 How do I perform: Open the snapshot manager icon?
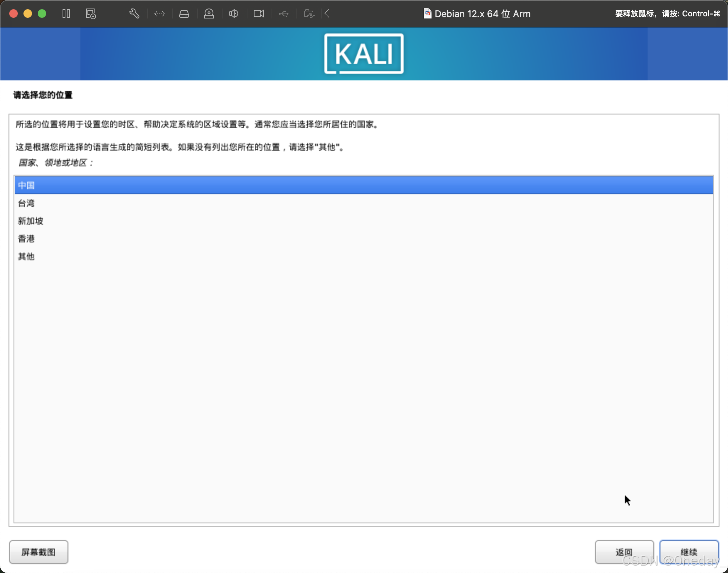click(91, 14)
